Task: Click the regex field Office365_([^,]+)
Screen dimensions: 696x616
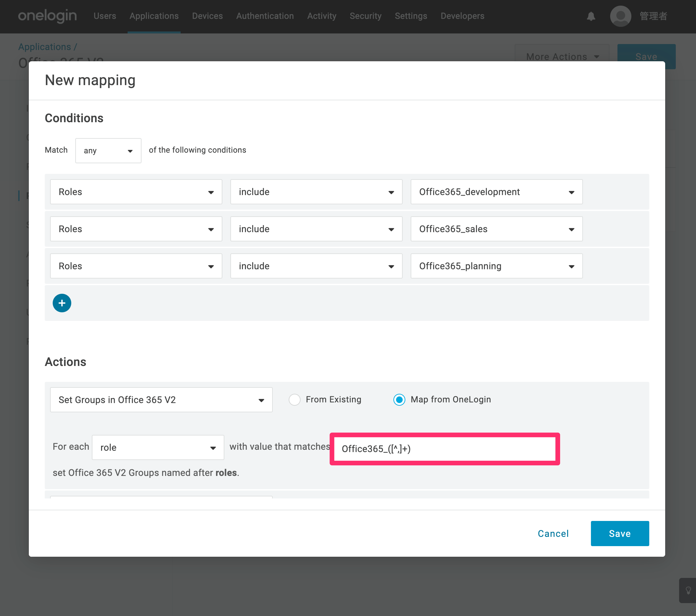Action: (x=445, y=449)
